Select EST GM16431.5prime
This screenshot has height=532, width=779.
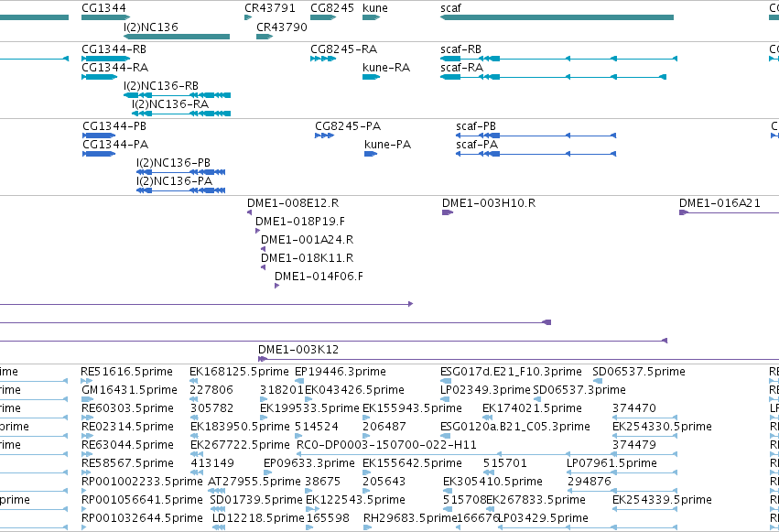[x=88, y=399]
